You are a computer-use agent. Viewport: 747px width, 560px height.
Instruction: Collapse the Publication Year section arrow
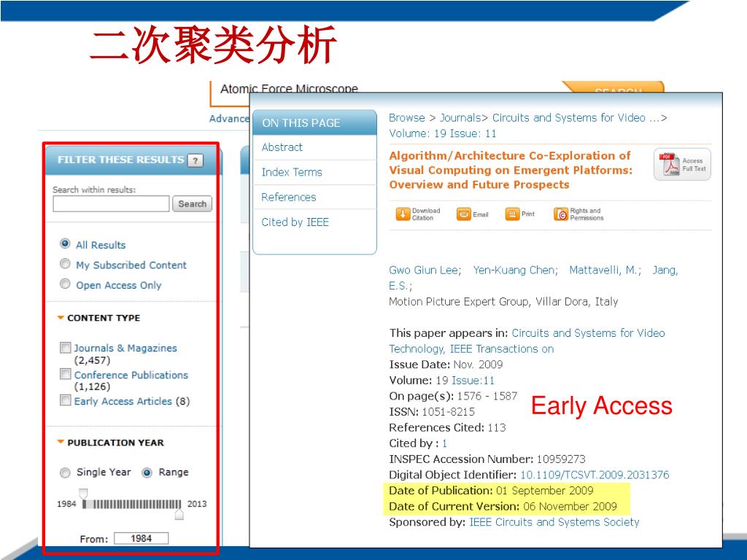pyautogui.click(x=61, y=443)
